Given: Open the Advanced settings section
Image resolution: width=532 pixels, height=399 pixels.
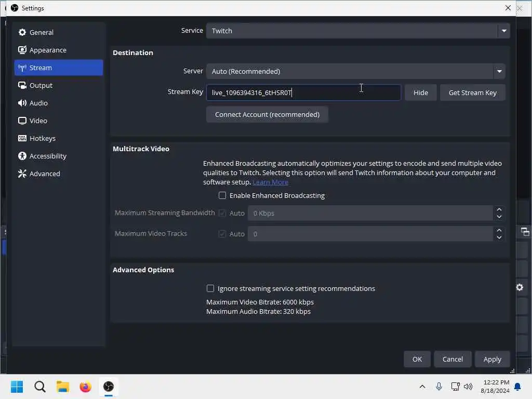Looking at the screenshot, I should [x=58, y=174].
